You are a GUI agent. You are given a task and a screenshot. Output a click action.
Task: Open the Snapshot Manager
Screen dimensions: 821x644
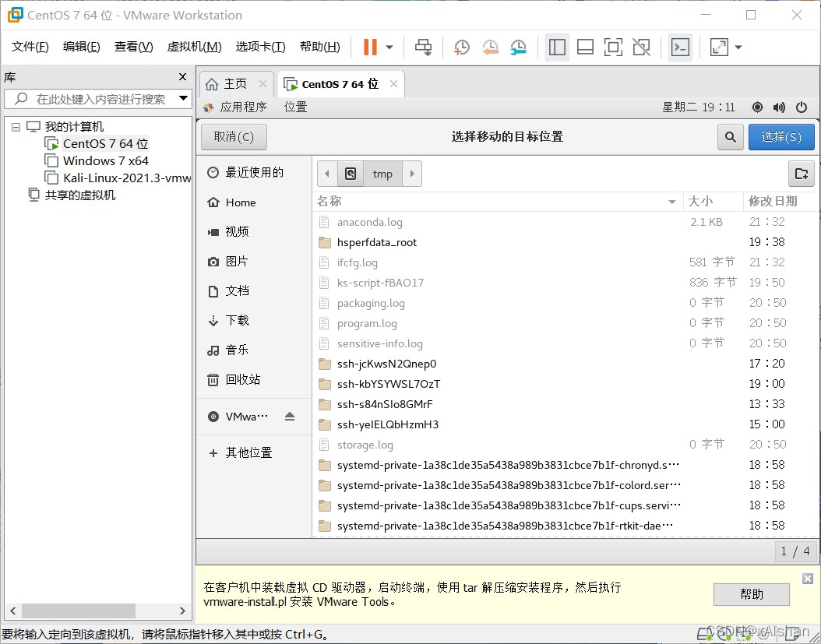[518, 48]
